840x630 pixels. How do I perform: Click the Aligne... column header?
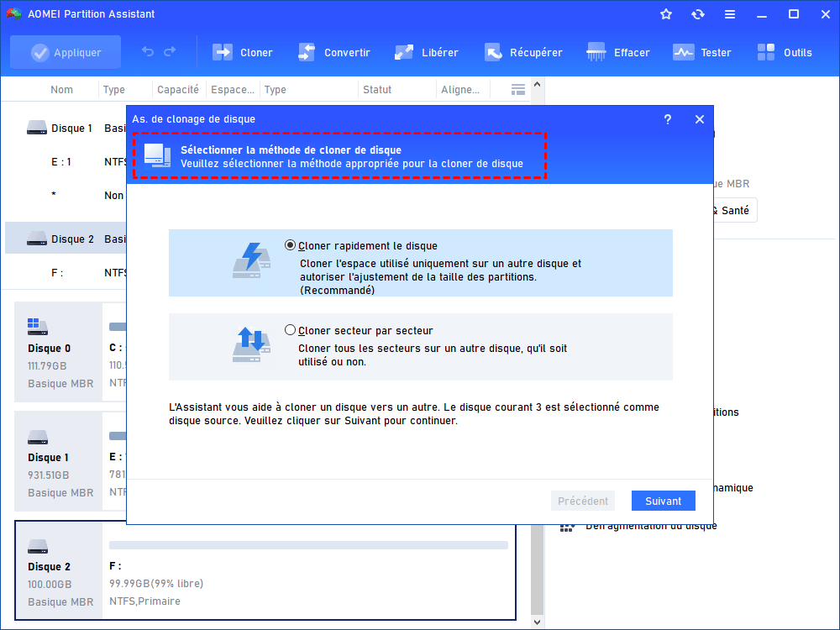point(460,90)
